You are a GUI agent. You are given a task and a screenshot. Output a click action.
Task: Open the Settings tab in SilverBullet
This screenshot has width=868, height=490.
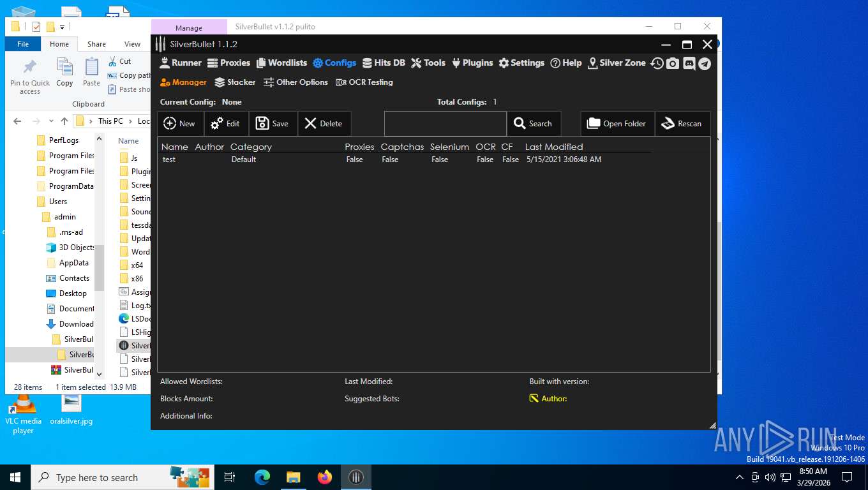pyautogui.click(x=521, y=63)
